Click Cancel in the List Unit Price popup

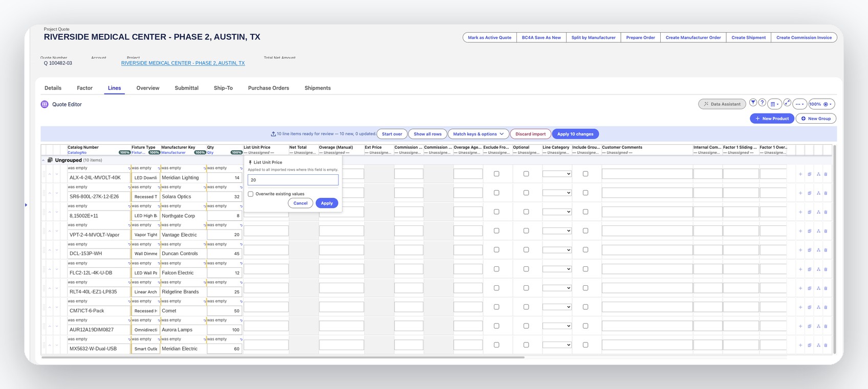point(300,203)
